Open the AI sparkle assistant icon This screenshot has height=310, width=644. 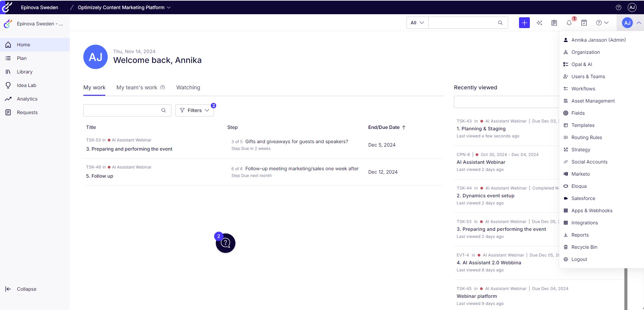tap(539, 23)
